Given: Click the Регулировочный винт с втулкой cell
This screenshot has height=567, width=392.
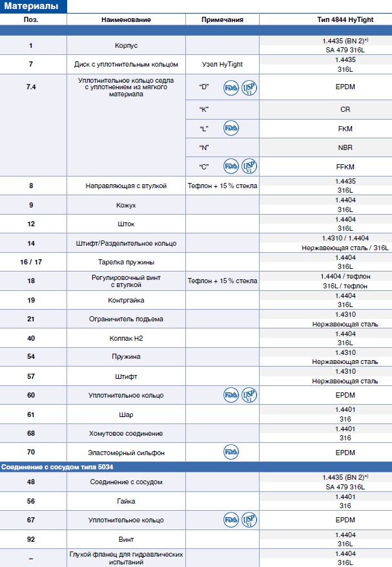Looking at the screenshot, I should click(126, 281).
